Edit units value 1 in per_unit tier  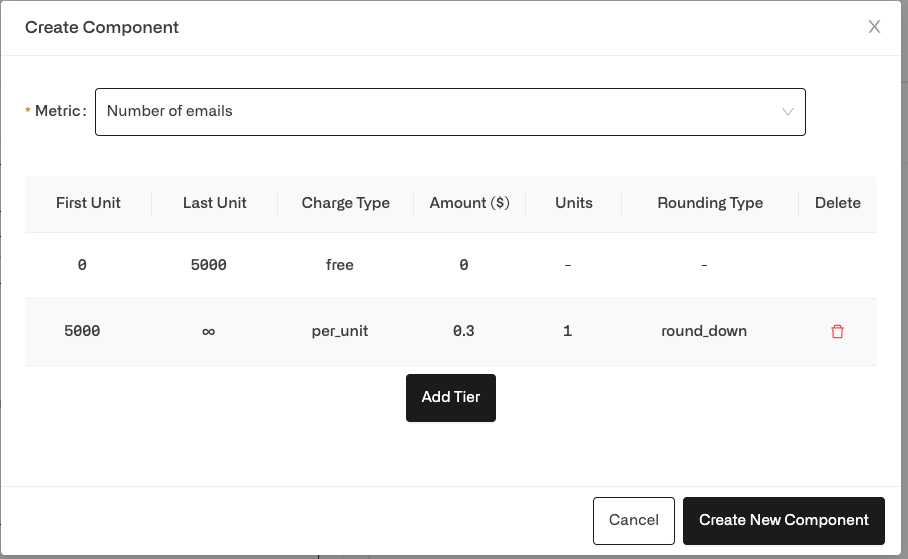pyautogui.click(x=568, y=331)
